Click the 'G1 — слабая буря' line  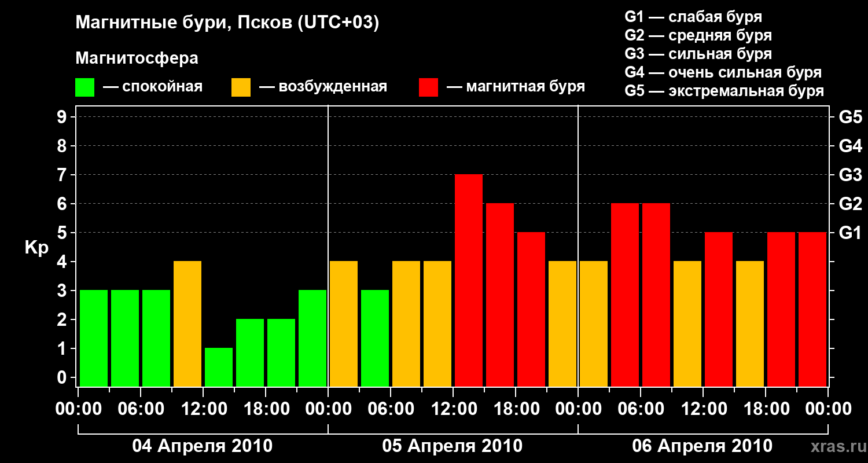tap(693, 17)
